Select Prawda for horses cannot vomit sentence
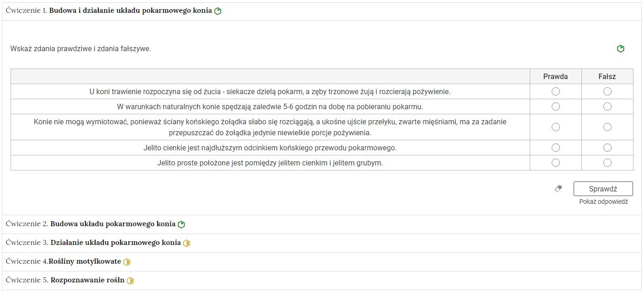The width and height of the screenshot is (644, 292). tap(555, 127)
